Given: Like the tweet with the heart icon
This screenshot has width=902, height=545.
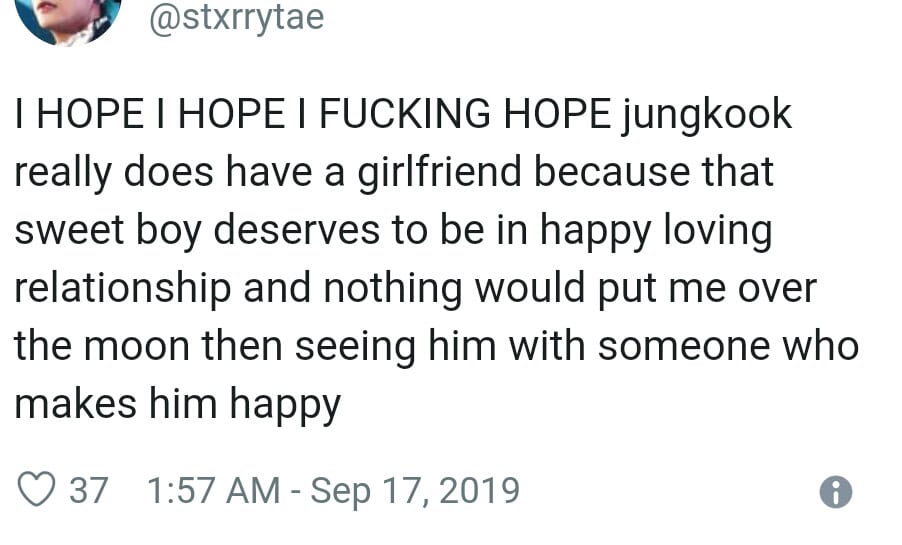Looking at the screenshot, I should tap(36, 490).
